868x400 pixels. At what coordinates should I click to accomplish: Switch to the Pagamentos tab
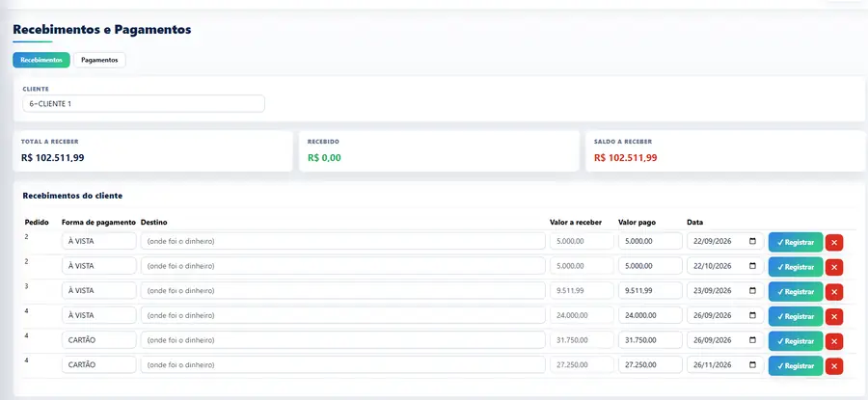pos(99,60)
